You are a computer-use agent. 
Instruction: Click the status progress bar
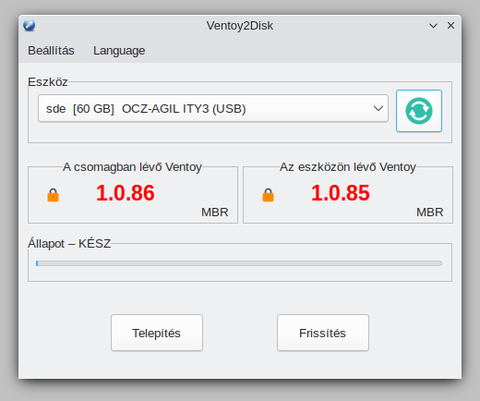click(x=239, y=263)
